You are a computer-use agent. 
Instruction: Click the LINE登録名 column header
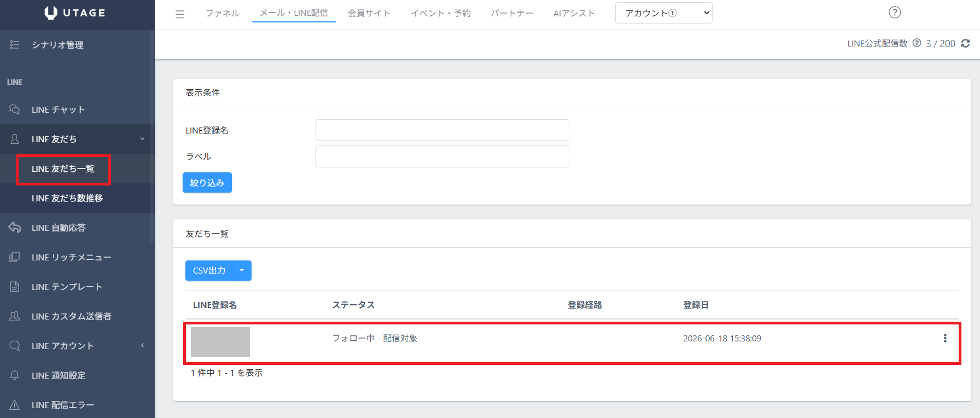(x=215, y=305)
